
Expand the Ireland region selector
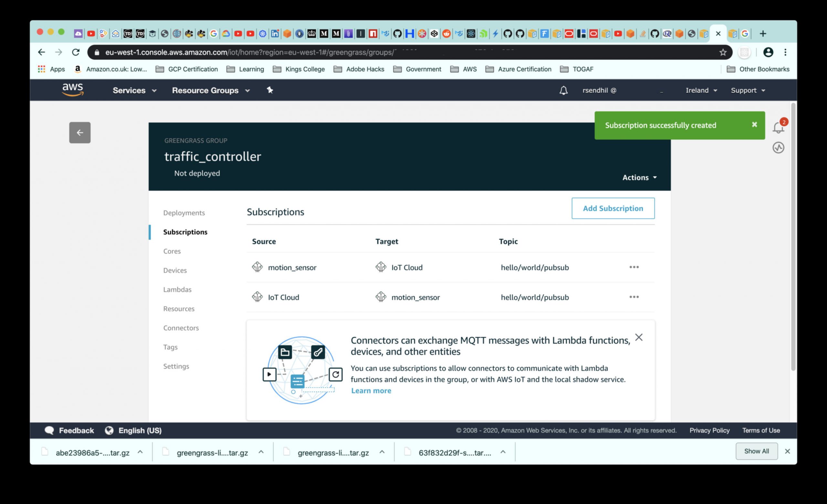point(701,90)
